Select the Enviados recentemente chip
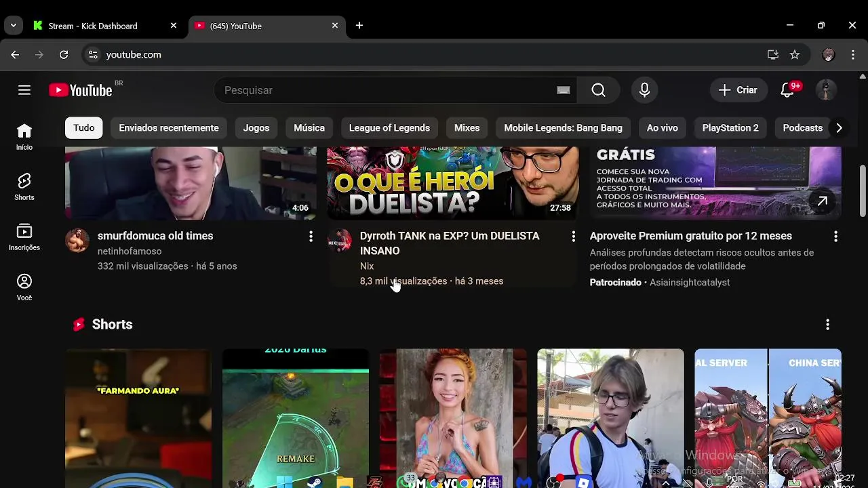The image size is (868, 488). (x=169, y=128)
